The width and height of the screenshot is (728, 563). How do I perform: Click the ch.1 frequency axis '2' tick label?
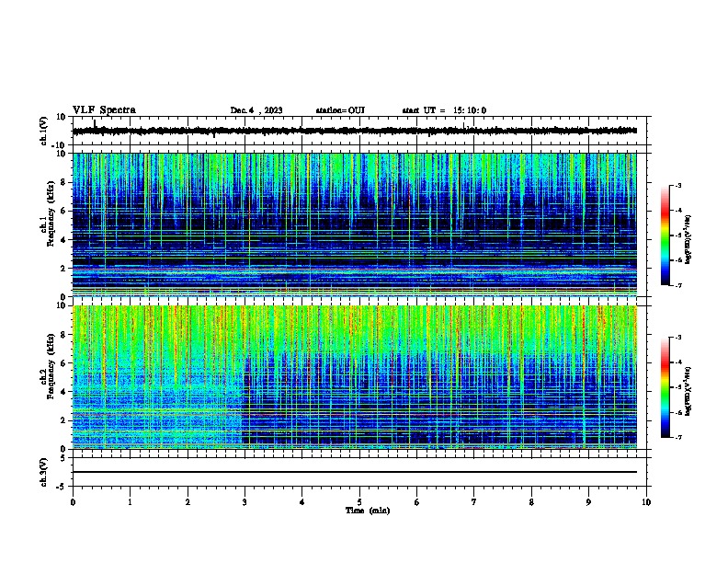[63, 268]
